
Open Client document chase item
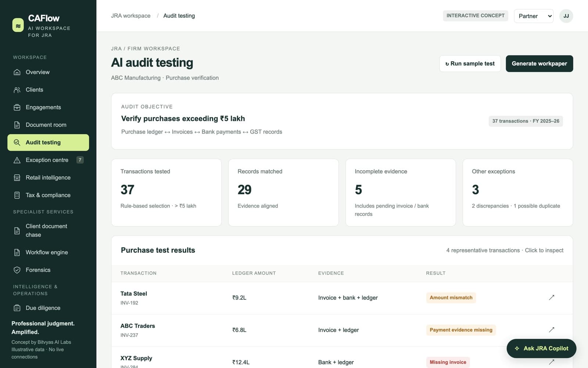point(48,231)
